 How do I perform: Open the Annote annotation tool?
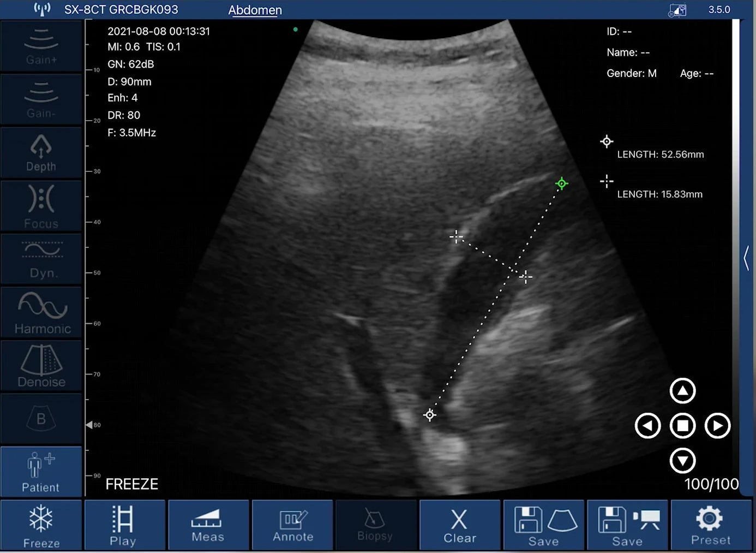(292, 525)
